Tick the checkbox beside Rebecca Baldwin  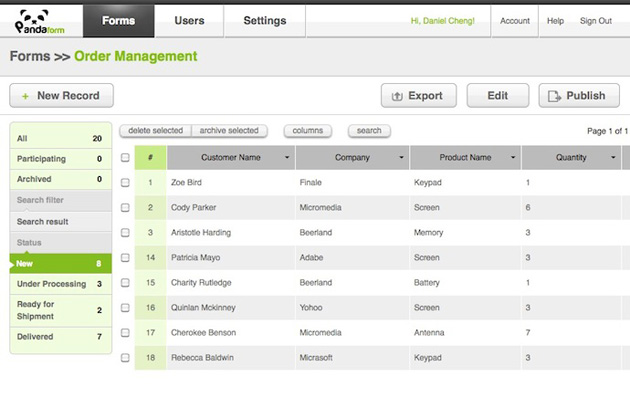click(x=125, y=358)
